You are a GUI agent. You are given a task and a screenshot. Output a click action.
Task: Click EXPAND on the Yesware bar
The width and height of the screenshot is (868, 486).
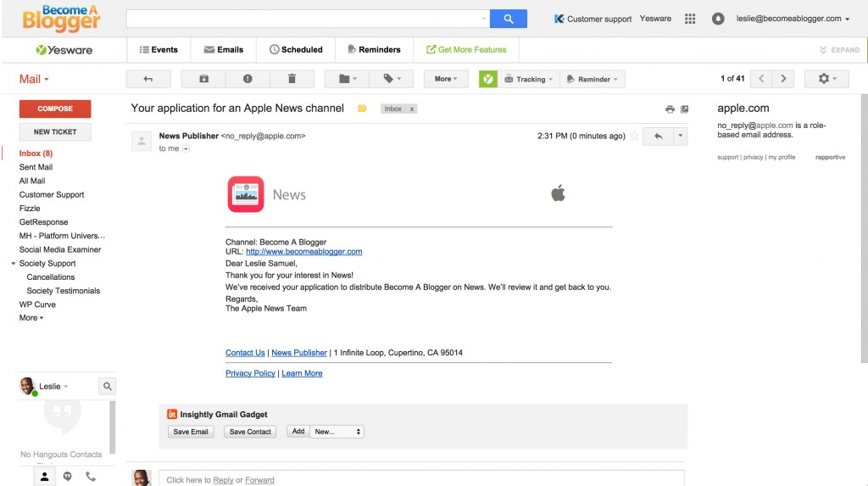point(839,50)
